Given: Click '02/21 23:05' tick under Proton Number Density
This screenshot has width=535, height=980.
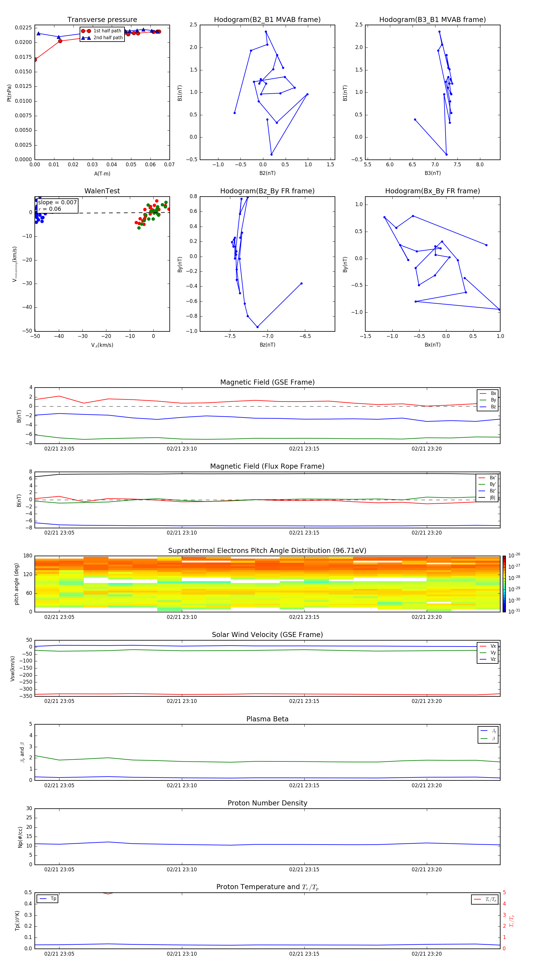Looking at the screenshot, I should [x=59, y=870].
